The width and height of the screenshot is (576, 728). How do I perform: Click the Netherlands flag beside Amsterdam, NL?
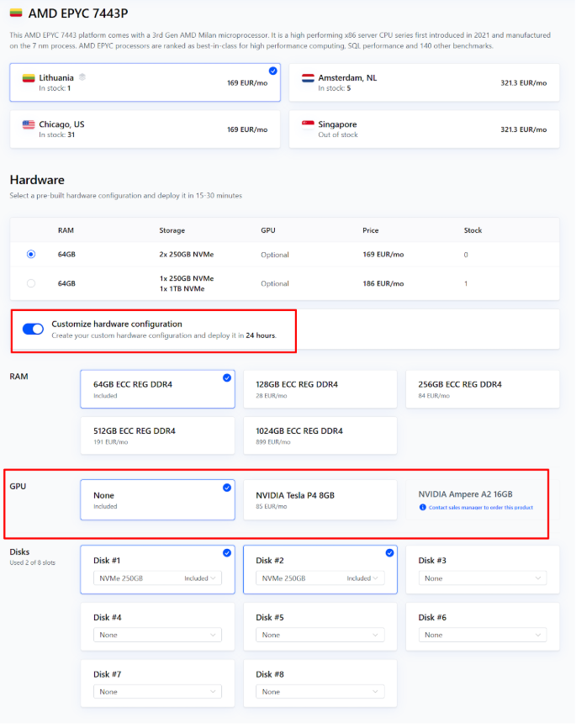click(x=308, y=77)
